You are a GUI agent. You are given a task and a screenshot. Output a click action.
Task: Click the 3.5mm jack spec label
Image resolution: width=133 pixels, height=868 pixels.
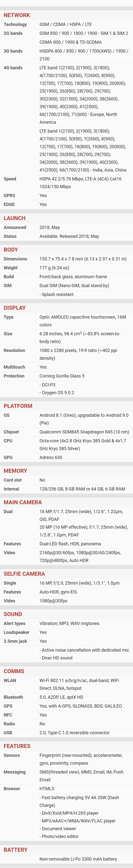coord(15,641)
